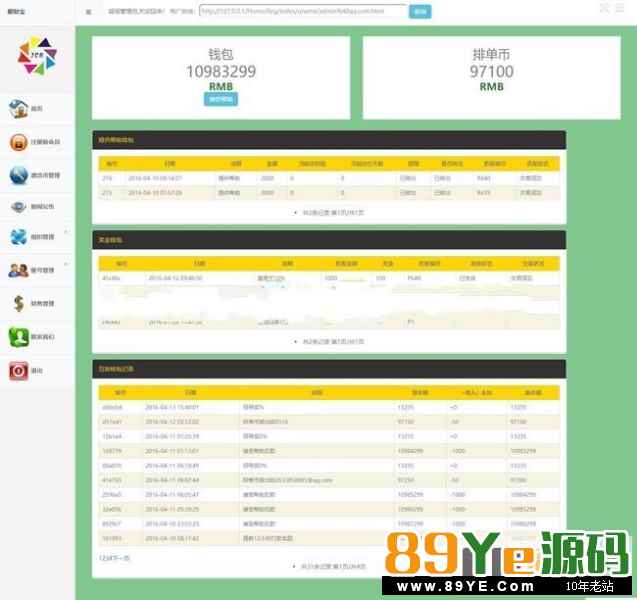Image resolution: width=637 pixels, height=600 pixels.
Task: Expand the two-people menu arrow
Action: coord(66,264)
